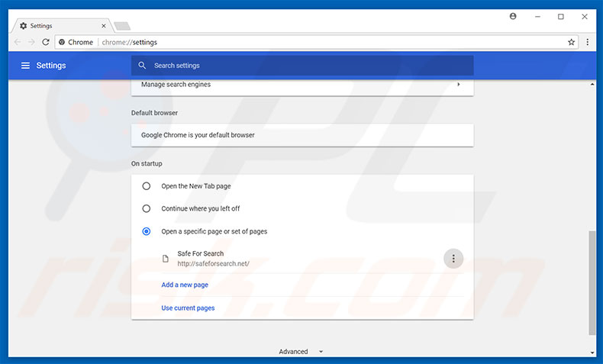This screenshot has width=603, height=364.
Task: Click the On startup heading
Action: [147, 163]
